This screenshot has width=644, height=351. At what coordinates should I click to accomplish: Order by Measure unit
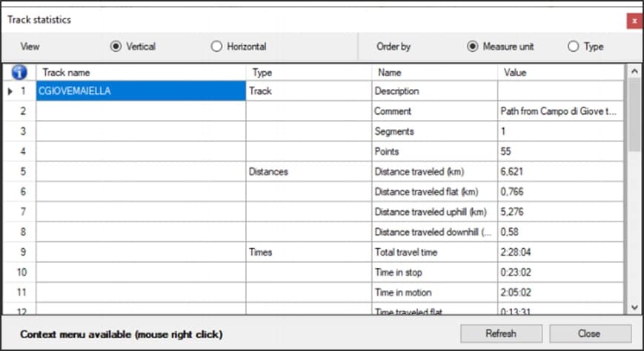click(472, 47)
